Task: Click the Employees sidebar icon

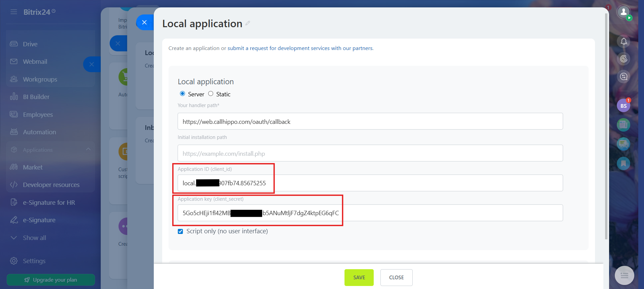Action: click(x=14, y=114)
